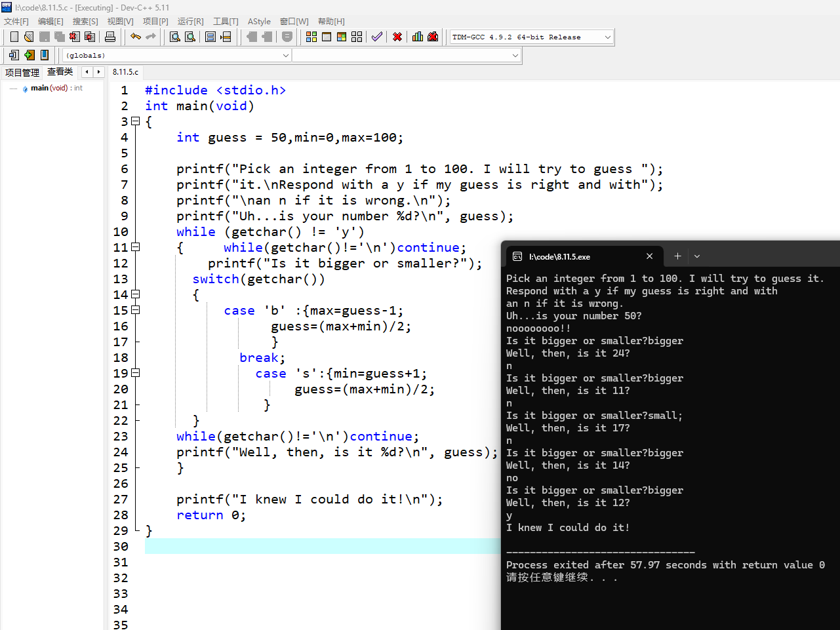Open console window tab options chevron
Image resolution: width=840 pixels, height=630 pixels.
tap(697, 256)
